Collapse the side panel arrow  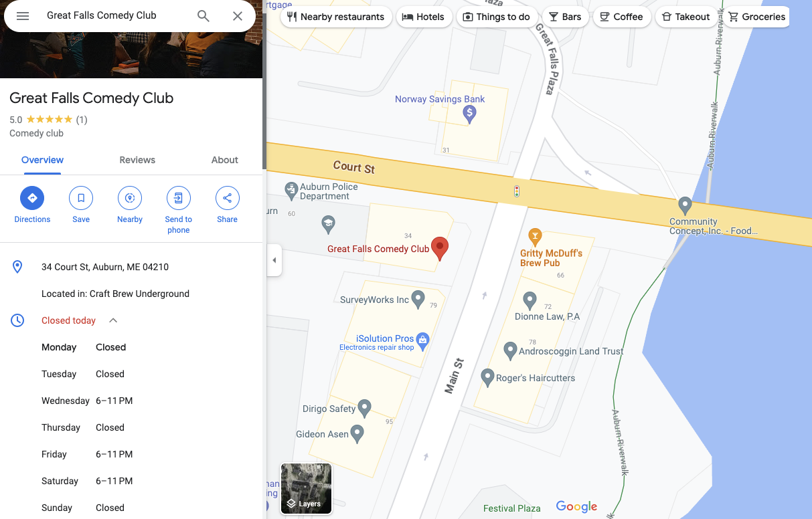tap(274, 260)
